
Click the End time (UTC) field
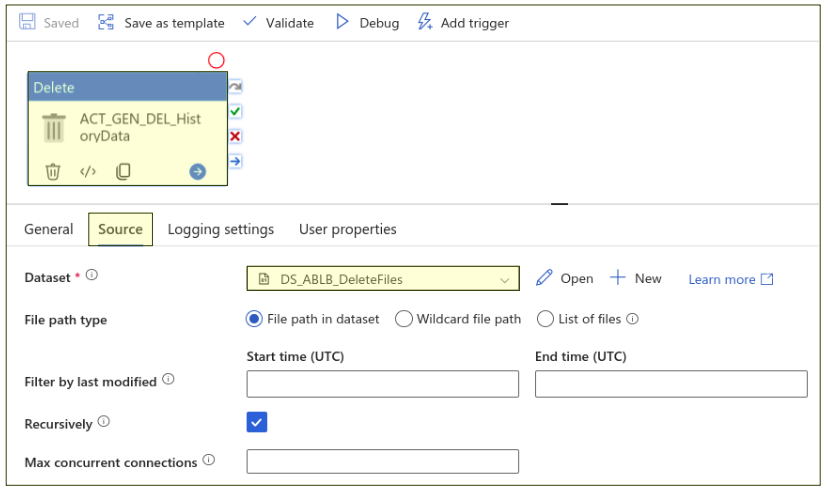pos(671,384)
